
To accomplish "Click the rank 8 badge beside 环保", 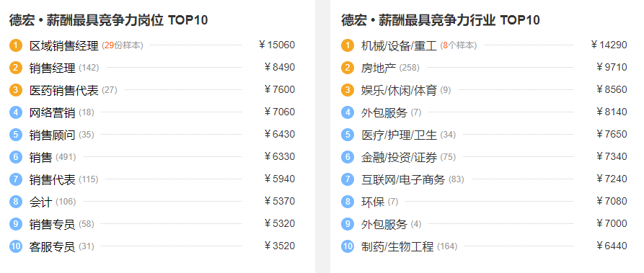I will click(x=348, y=202).
